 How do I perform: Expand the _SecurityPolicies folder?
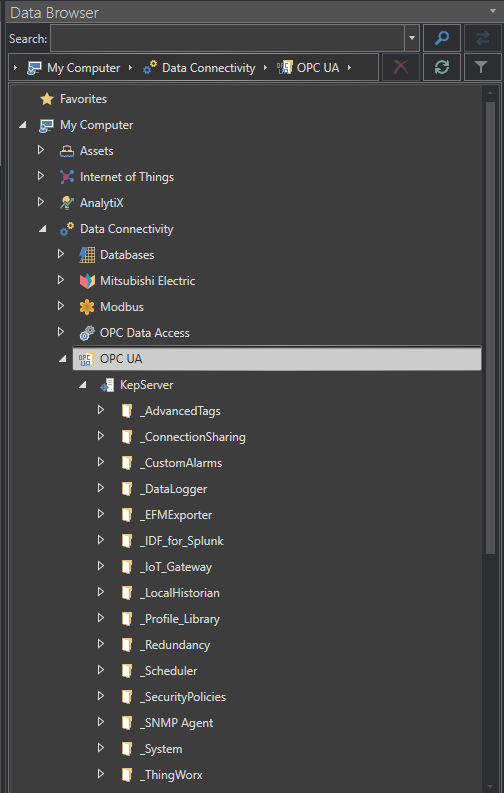pos(100,696)
